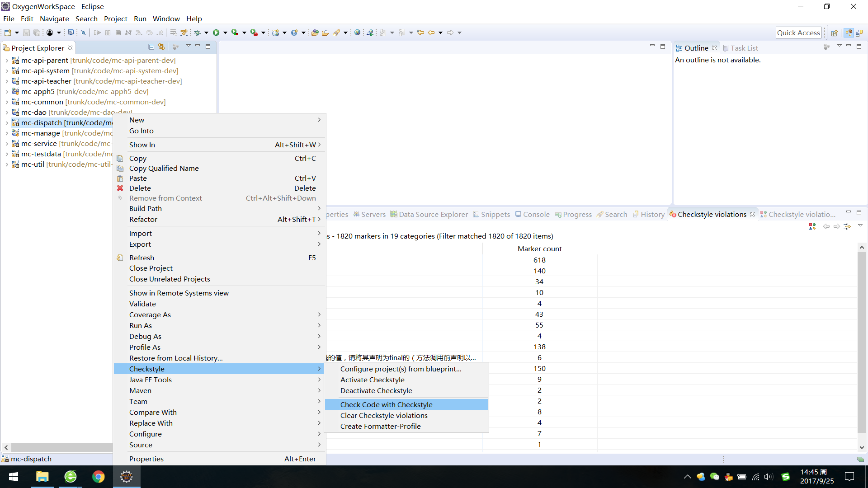
Task: Click the New wizard toolbar icon
Action: (x=8, y=33)
